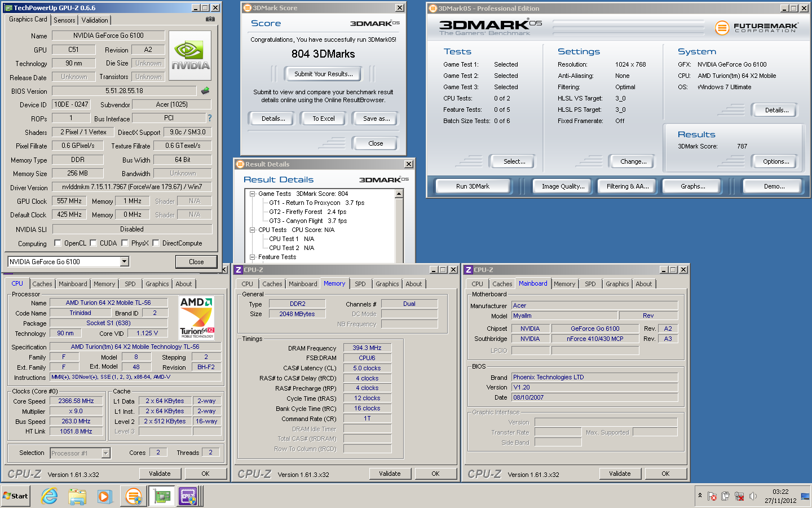Image resolution: width=812 pixels, height=508 pixels.
Task: Click Options... in Results section
Action: click(776, 161)
